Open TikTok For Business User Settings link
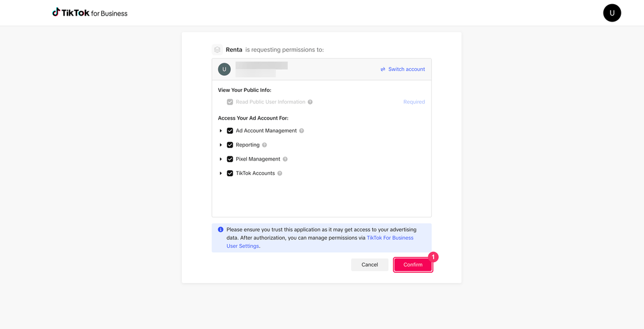 [x=320, y=242]
